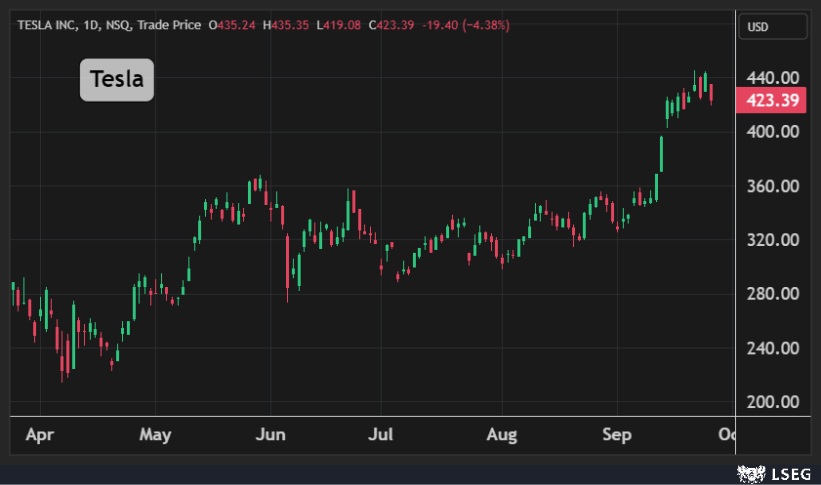Click the Tesla chart label
Viewport: 821px width, 485px height.
(x=117, y=80)
